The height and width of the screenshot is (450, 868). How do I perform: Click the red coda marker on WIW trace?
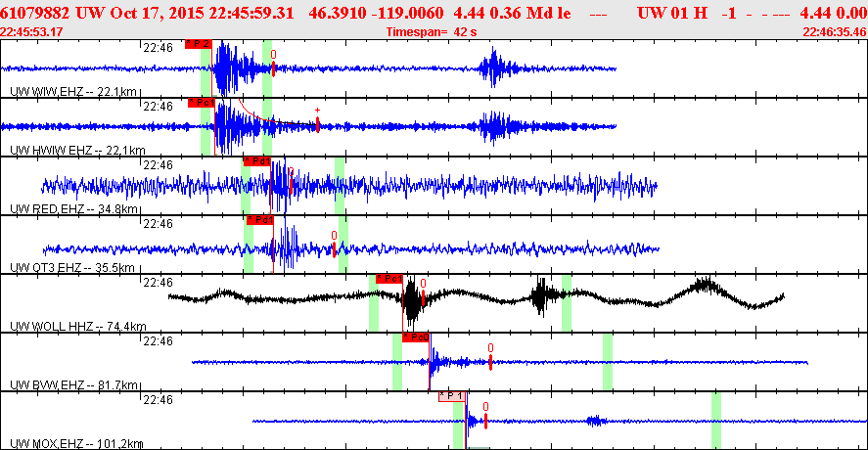pos(273,64)
